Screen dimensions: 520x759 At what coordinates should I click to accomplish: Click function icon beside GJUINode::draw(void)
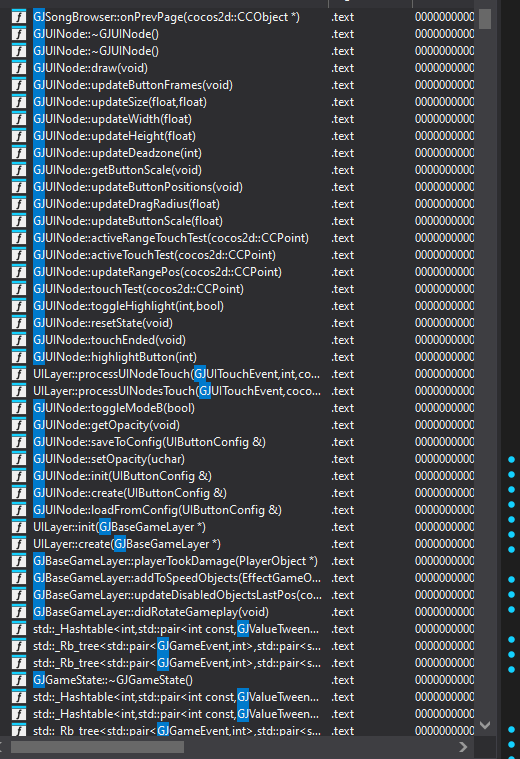pos(18,68)
